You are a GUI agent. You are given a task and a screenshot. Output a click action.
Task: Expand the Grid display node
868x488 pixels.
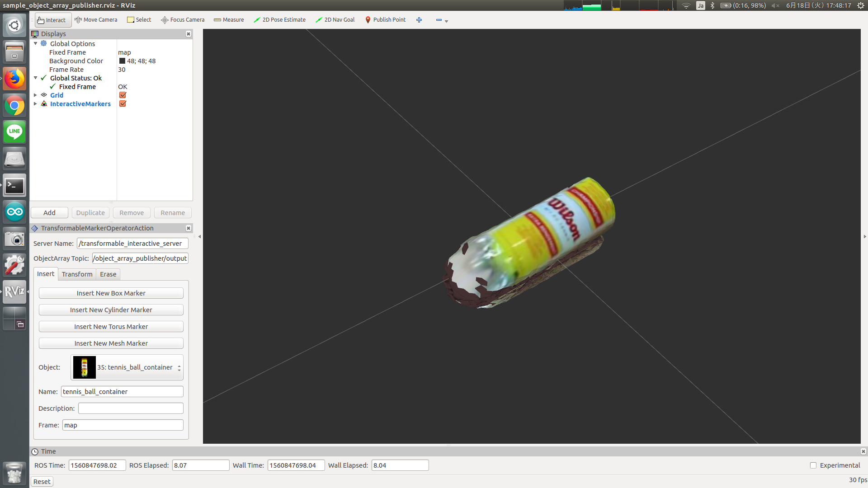click(36, 95)
